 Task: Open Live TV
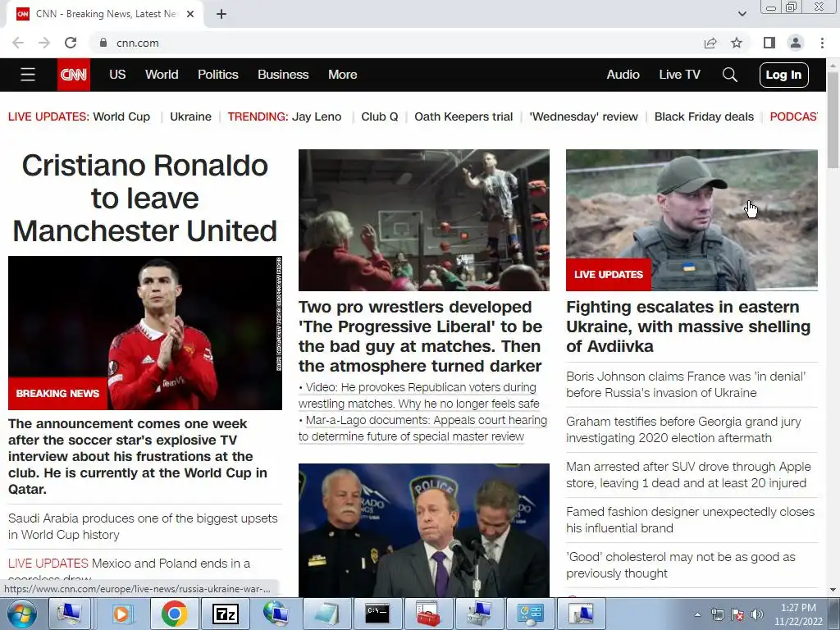pyautogui.click(x=679, y=75)
